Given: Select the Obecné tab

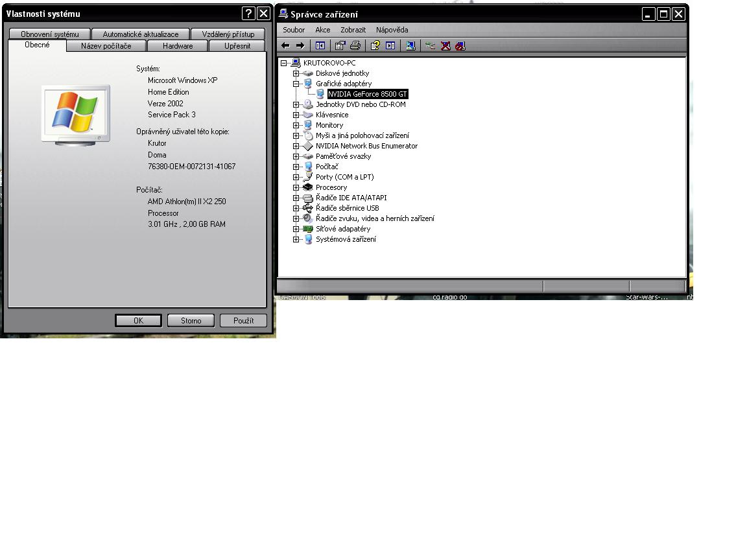Looking at the screenshot, I should point(37,45).
